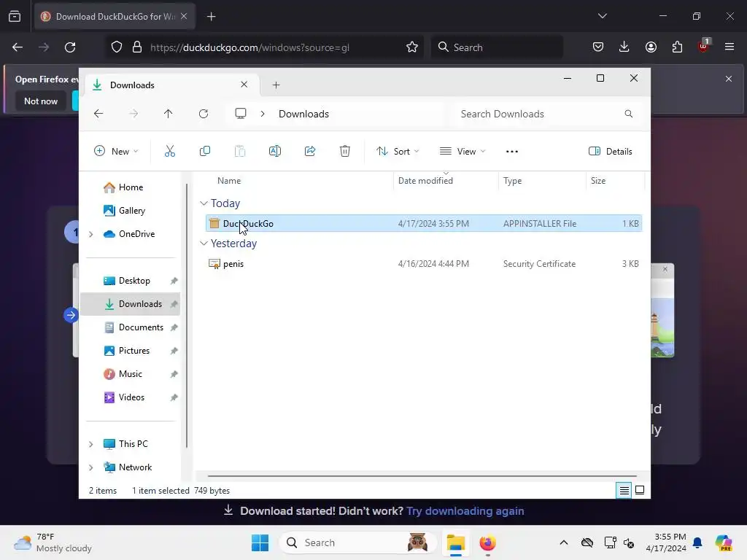Click the Copy icon in Explorer toolbar
This screenshot has width=747, height=560.
tap(205, 152)
